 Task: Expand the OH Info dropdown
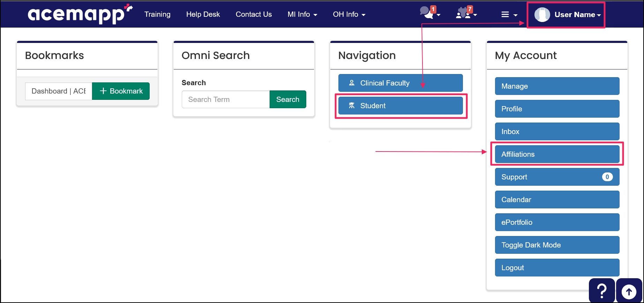[349, 14]
